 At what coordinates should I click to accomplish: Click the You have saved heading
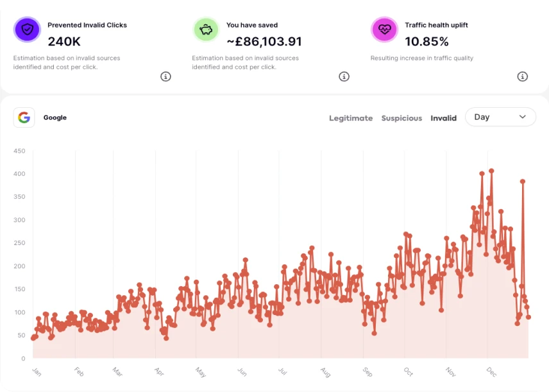(x=252, y=25)
